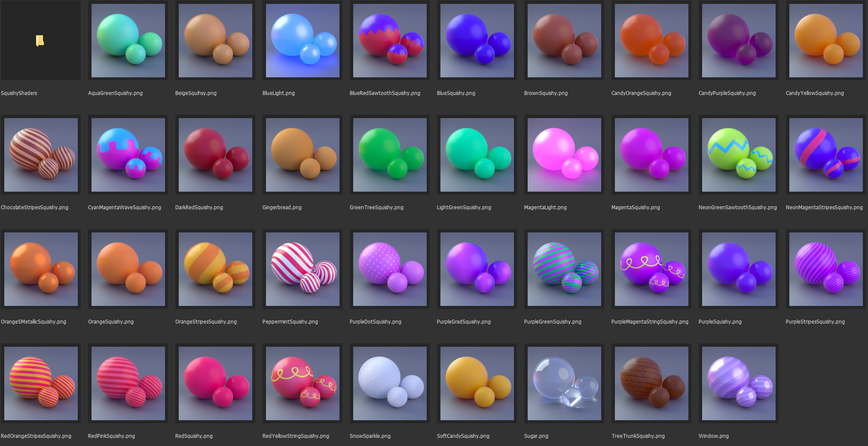Image resolution: width=868 pixels, height=446 pixels.
Task: Select the GreenTreeSquishy.png thumbnail
Action: tap(390, 155)
